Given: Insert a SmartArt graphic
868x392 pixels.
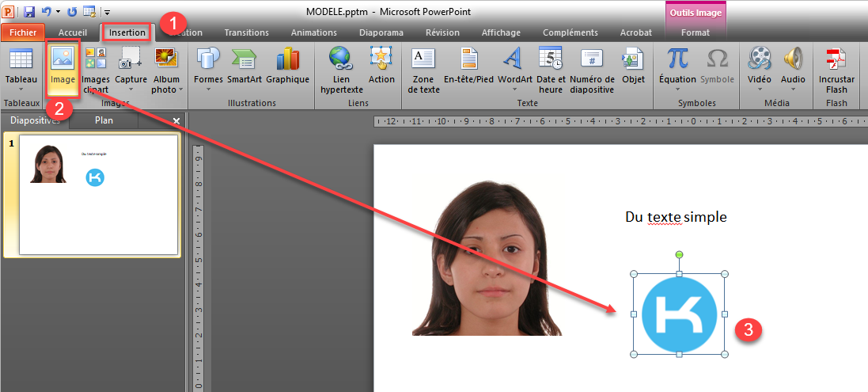Looking at the screenshot, I should [x=244, y=67].
